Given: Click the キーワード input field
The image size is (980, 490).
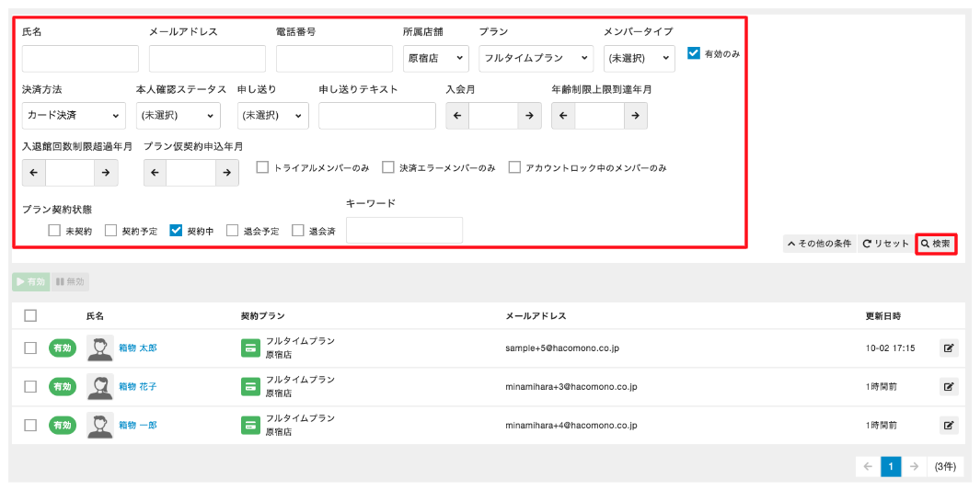Looking at the screenshot, I should (404, 231).
